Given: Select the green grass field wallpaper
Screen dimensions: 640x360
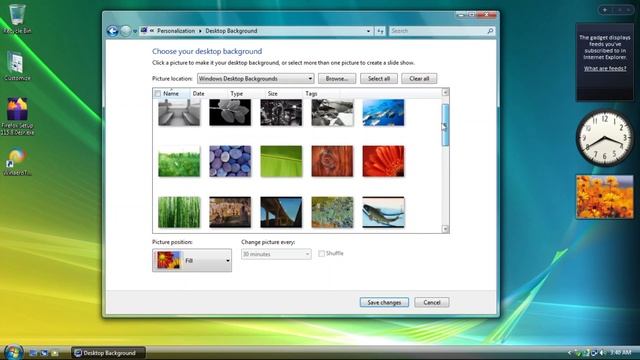Looking at the screenshot, I should 179,161.
